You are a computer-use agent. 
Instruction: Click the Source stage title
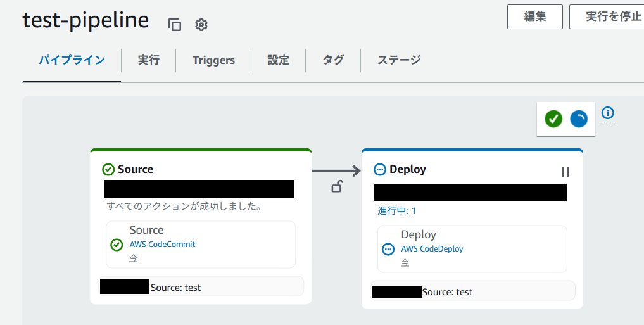[x=136, y=169]
